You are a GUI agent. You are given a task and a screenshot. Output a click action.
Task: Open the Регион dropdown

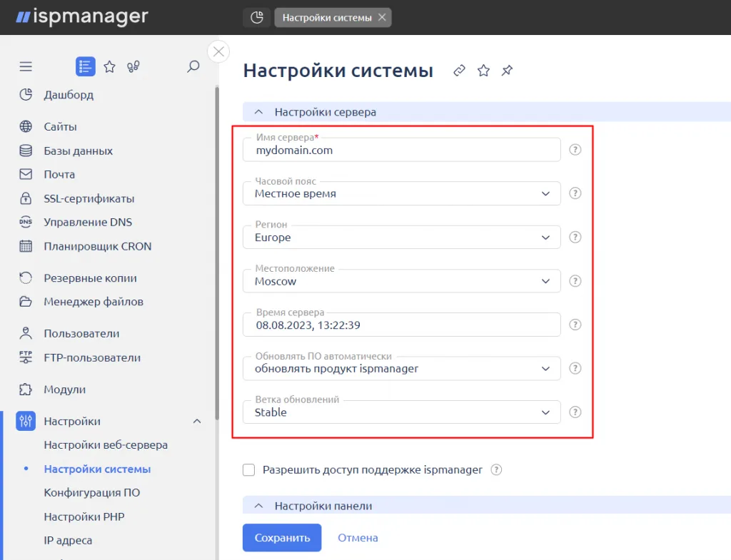[x=401, y=237]
